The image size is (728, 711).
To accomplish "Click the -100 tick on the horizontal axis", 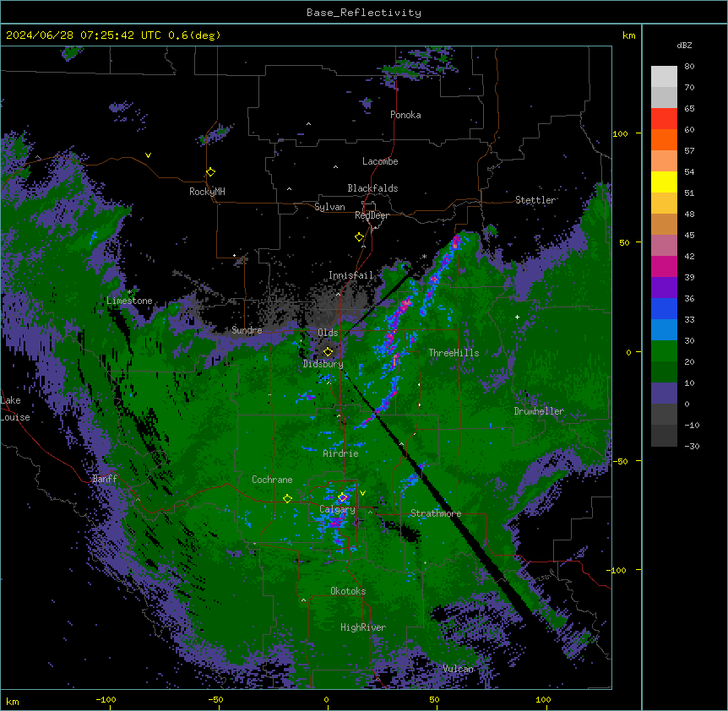I will click(106, 699).
